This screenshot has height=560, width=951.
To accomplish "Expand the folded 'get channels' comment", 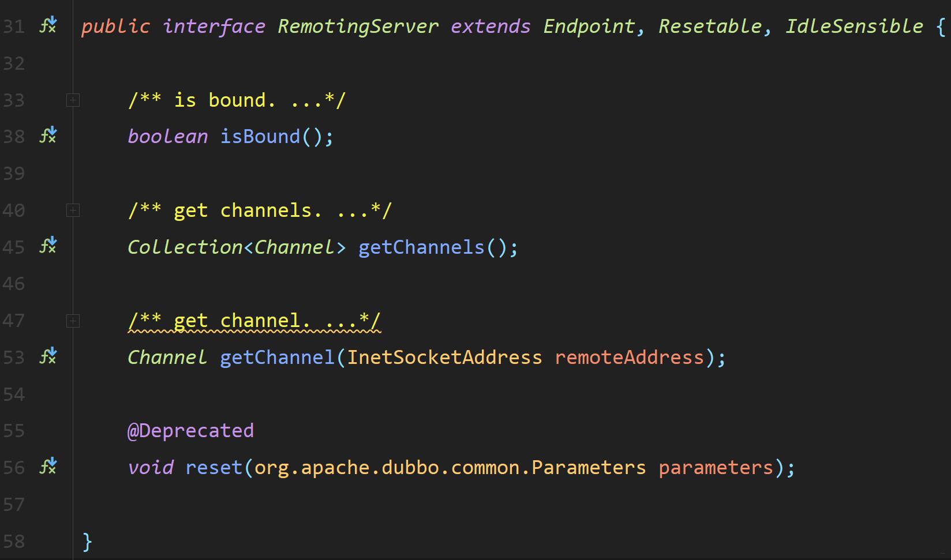I will (73, 211).
